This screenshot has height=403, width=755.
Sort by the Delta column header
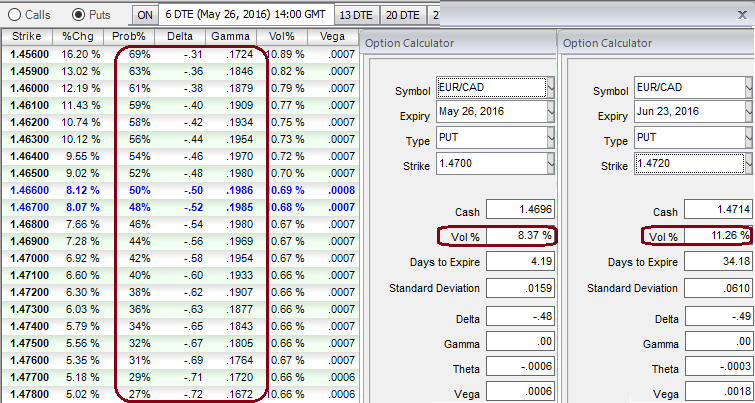click(x=180, y=37)
